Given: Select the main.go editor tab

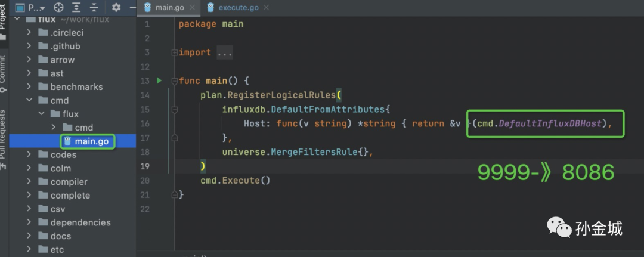Looking at the screenshot, I should pos(169,8).
